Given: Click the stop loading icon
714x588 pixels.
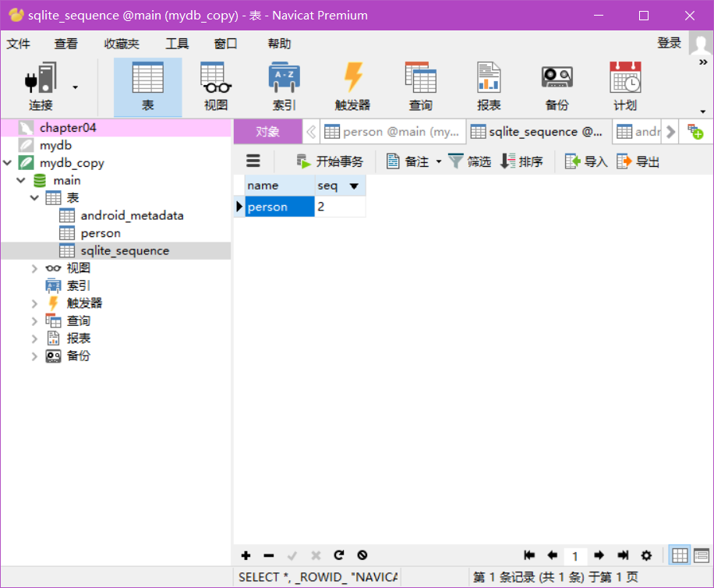Looking at the screenshot, I should [x=362, y=555].
